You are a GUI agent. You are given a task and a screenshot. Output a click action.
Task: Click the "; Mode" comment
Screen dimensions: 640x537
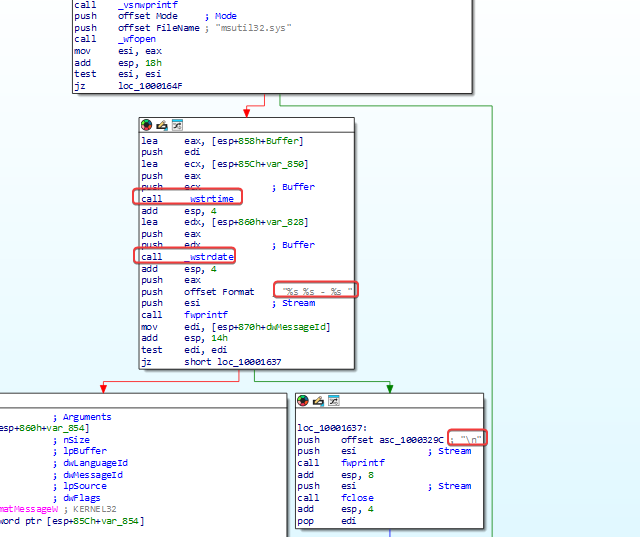(x=221, y=16)
